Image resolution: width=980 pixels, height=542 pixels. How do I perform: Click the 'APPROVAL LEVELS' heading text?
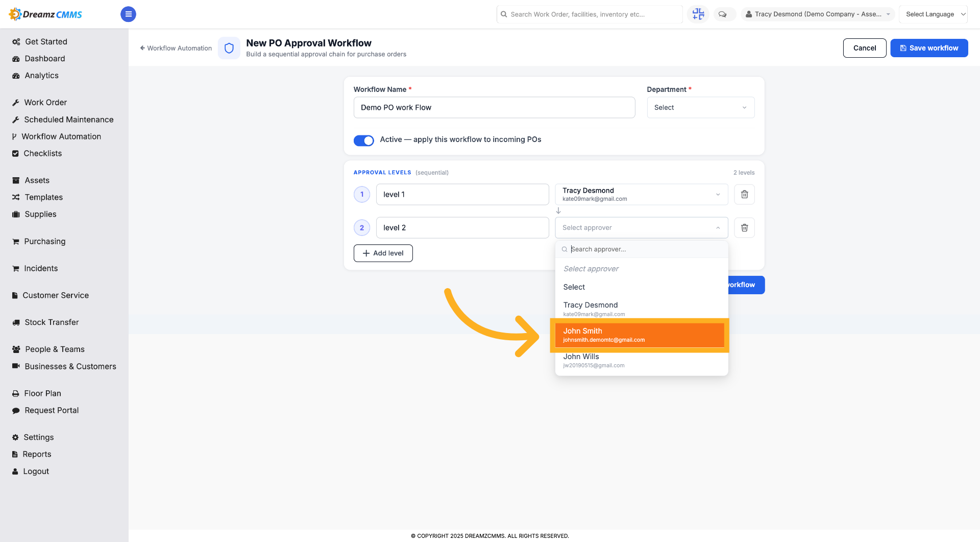382,173
